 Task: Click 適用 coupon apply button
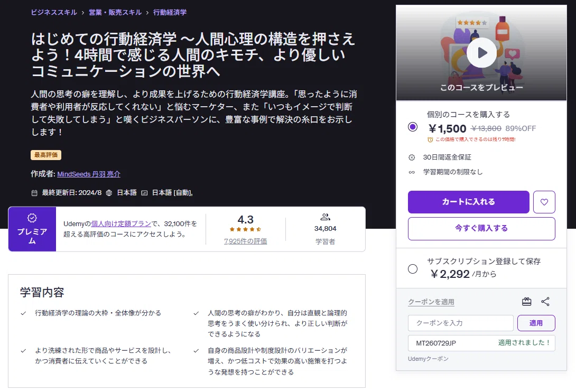(536, 323)
